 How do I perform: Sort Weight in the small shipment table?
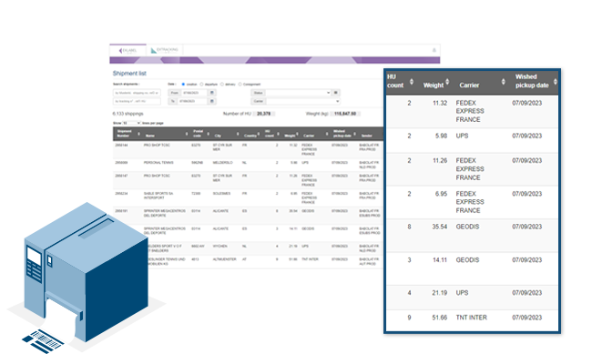(x=298, y=134)
